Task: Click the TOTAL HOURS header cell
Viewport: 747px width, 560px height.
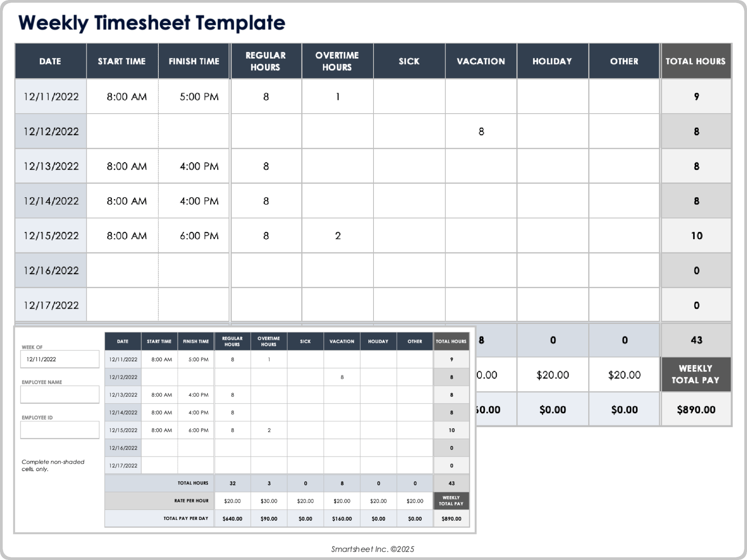Action: 696,61
